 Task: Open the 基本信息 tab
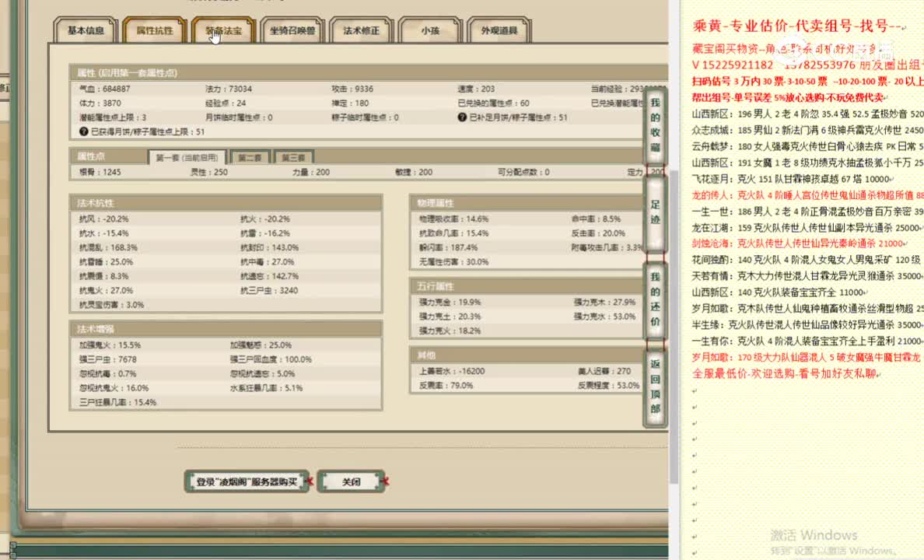point(86,30)
